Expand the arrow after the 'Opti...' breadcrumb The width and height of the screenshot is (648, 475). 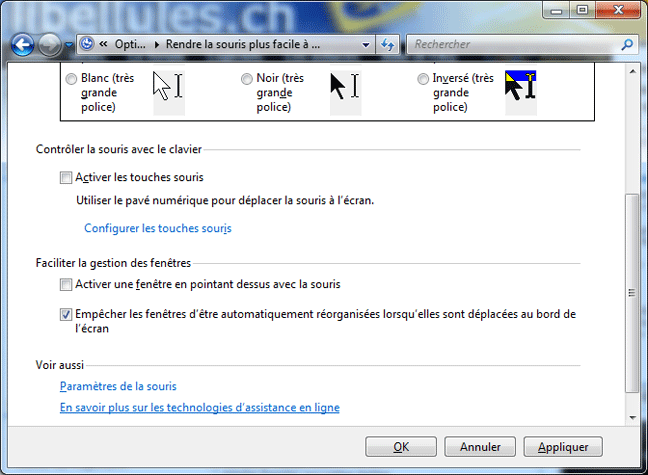(157, 45)
